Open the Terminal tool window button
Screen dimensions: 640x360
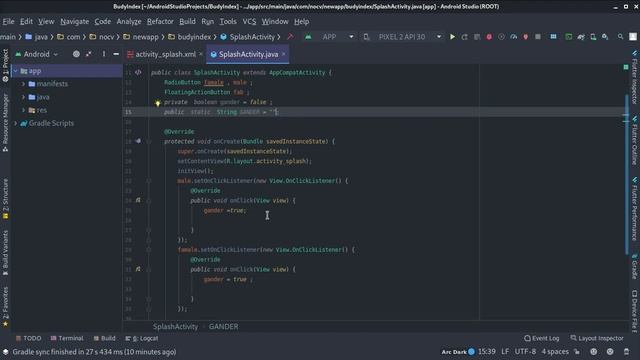coord(67,338)
